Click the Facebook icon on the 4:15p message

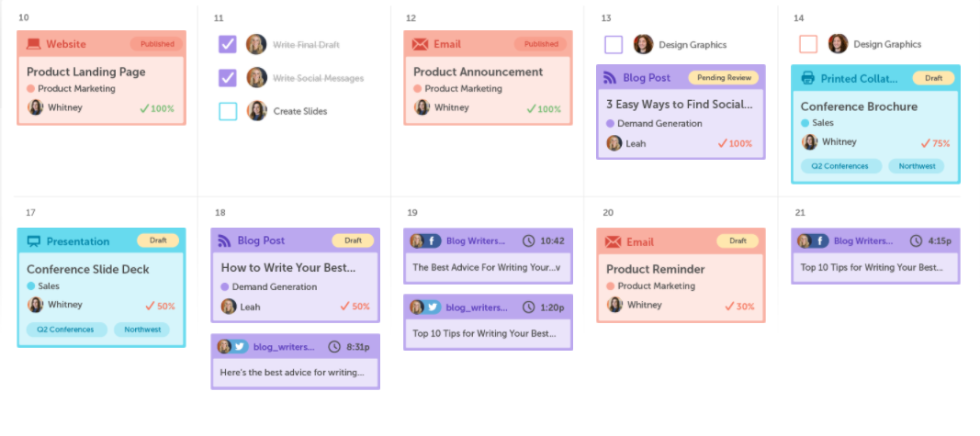click(x=819, y=241)
